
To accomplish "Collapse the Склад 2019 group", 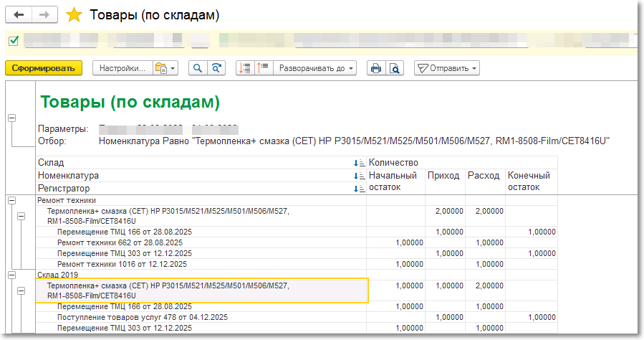I will click(x=11, y=275).
